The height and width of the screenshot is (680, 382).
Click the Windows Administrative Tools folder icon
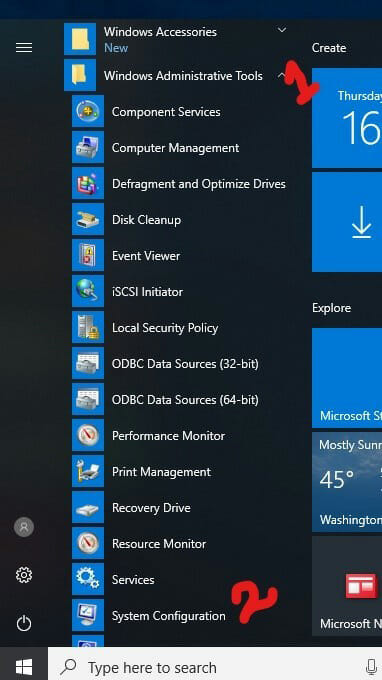pyautogui.click(x=80, y=75)
